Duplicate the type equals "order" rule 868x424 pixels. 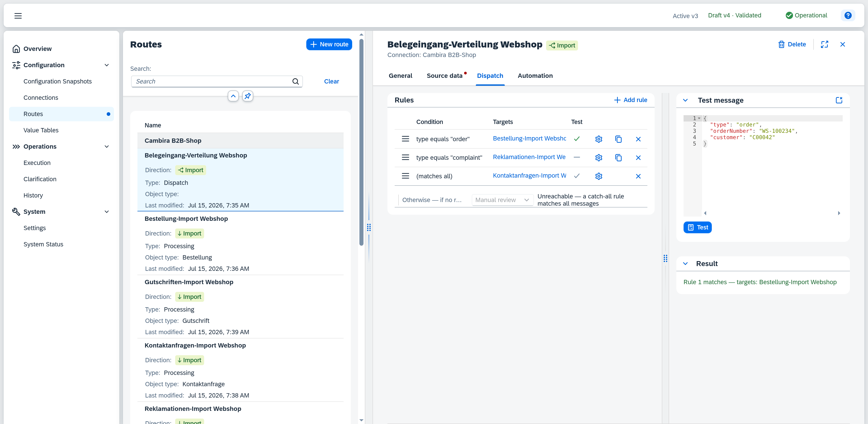coord(618,139)
